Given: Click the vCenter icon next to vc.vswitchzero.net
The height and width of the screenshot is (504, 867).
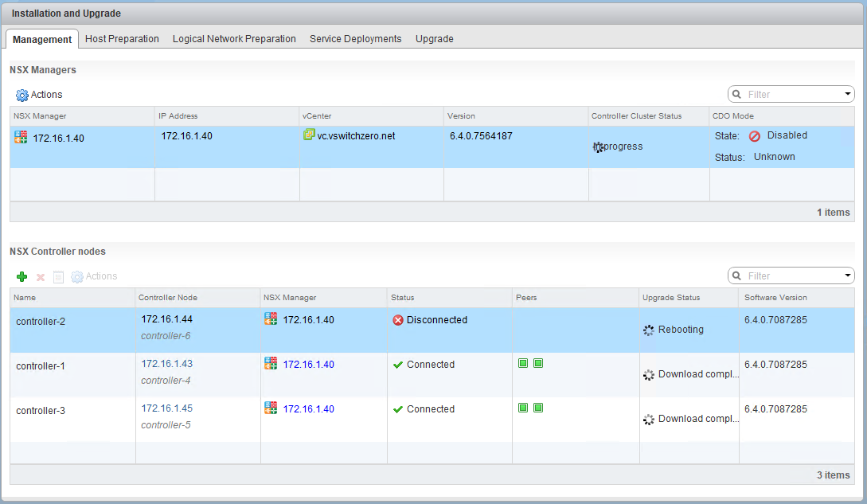Looking at the screenshot, I should tap(309, 135).
